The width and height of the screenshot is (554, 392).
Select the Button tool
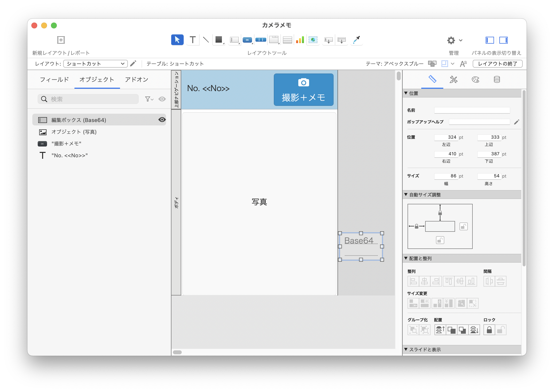coord(247,40)
